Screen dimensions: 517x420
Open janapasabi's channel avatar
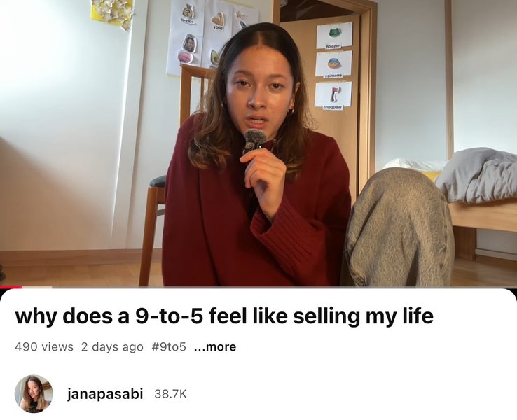(34, 394)
